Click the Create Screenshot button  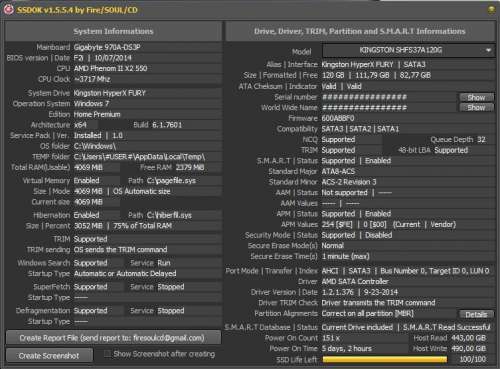pyautogui.click(x=49, y=356)
